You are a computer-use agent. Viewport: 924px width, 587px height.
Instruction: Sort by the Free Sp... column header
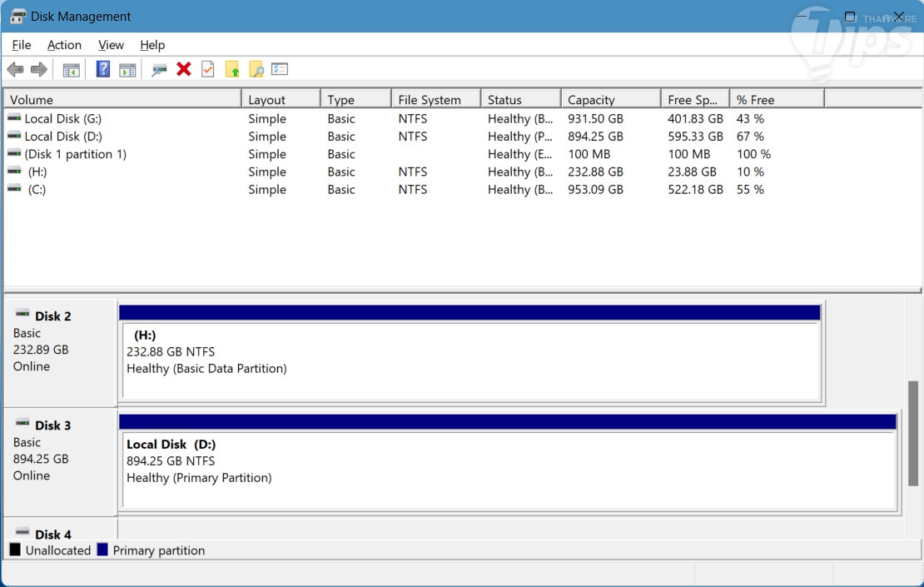[695, 99]
